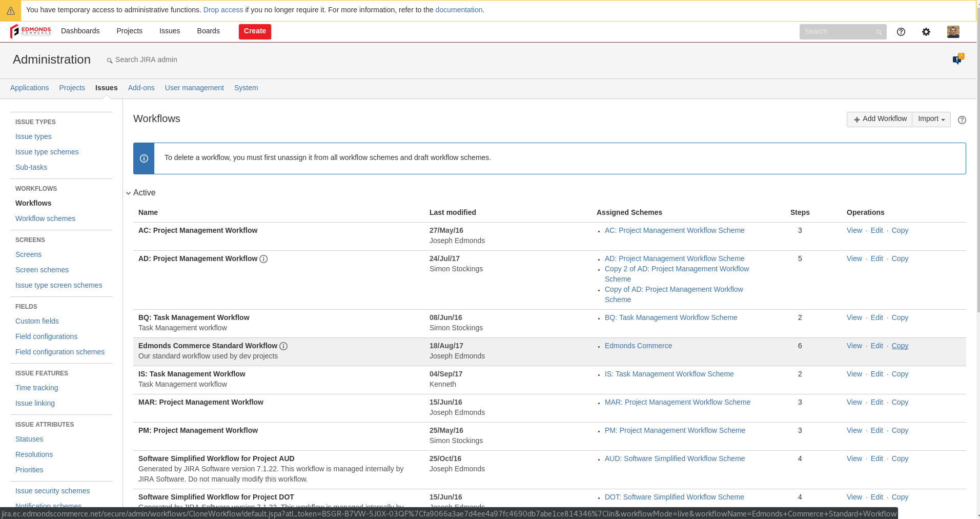Copy the PM: Project Management Workflow
The width and height of the screenshot is (980, 519).
(900, 430)
